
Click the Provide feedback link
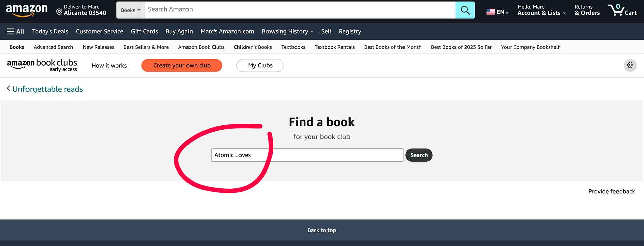pyautogui.click(x=611, y=191)
